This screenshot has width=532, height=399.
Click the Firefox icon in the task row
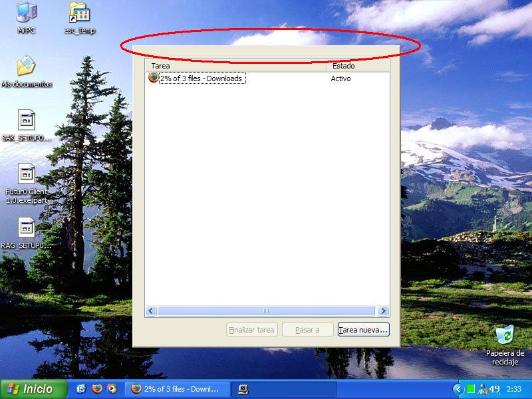tap(154, 77)
